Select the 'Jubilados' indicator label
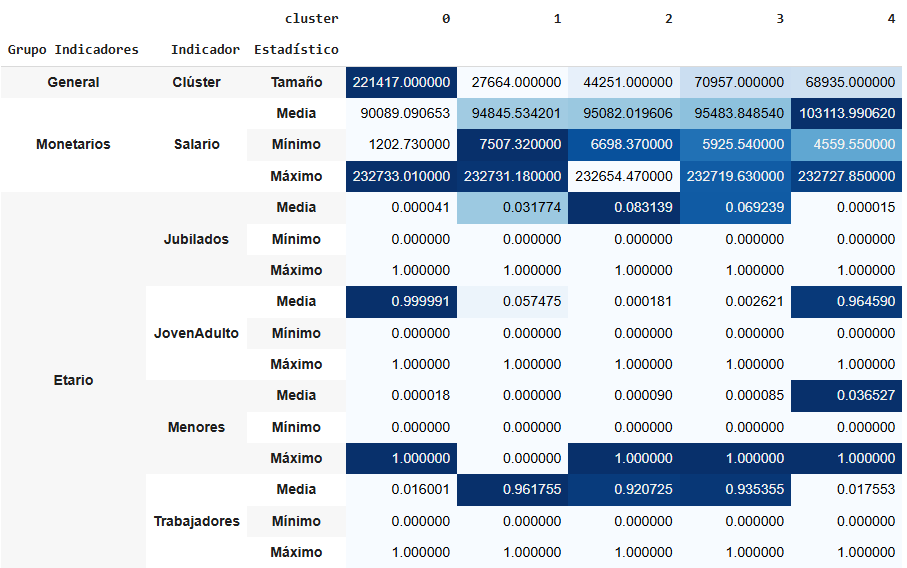This screenshot has height=568, width=907. pyautogui.click(x=196, y=239)
